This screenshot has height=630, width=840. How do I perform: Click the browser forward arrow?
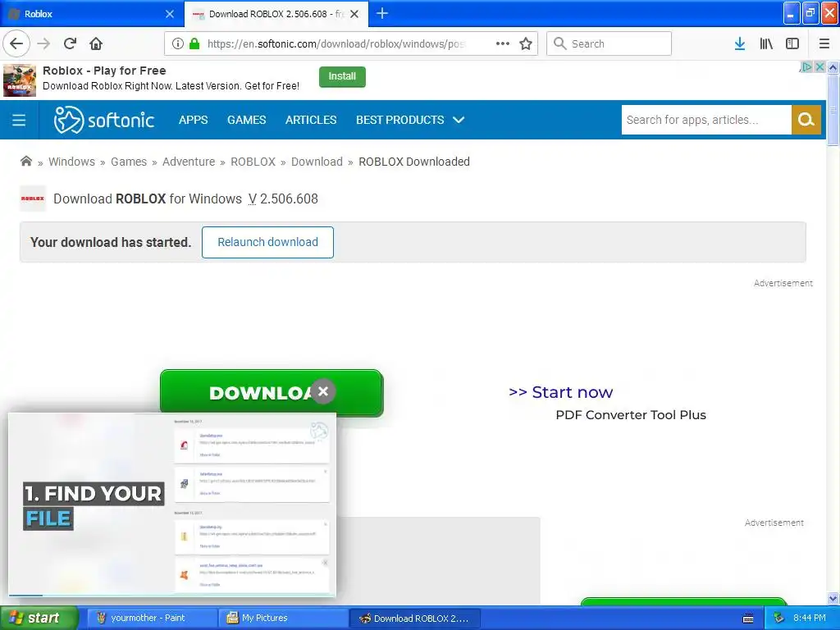pyautogui.click(x=43, y=44)
